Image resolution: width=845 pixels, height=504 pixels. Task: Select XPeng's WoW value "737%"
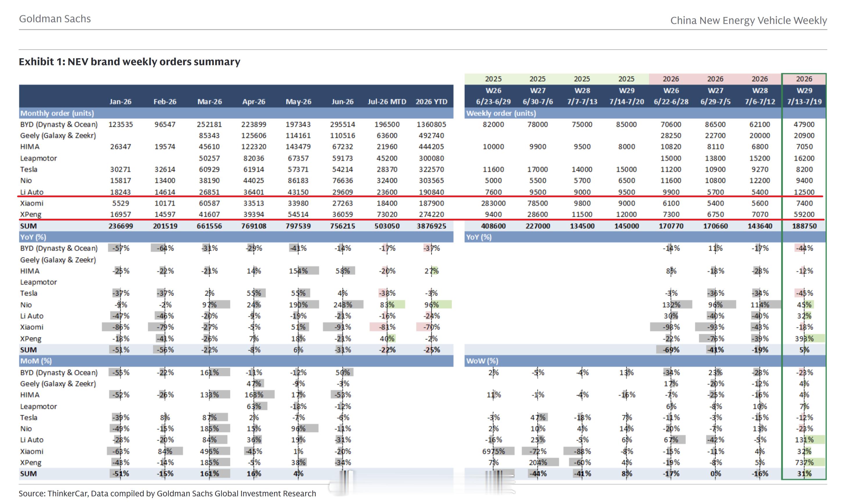pos(804,462)
